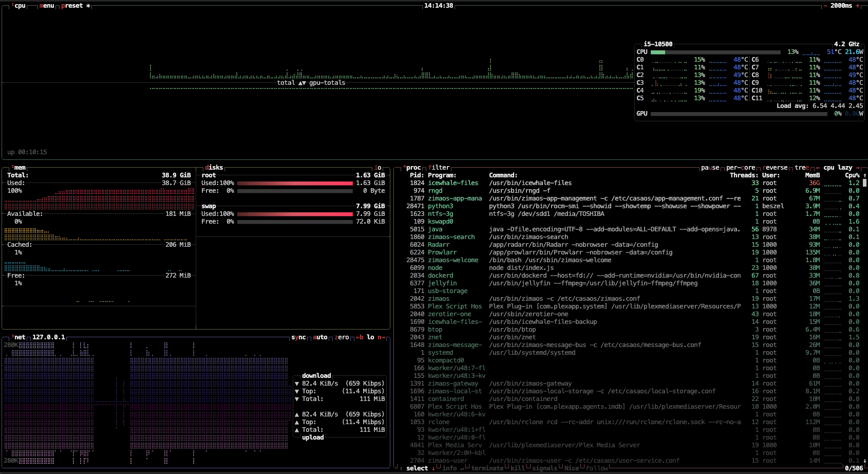The width and height of the screenshot is (868, 474).
Task: Click the cpu lazy sort field label
Action: (x=838, y=168)
